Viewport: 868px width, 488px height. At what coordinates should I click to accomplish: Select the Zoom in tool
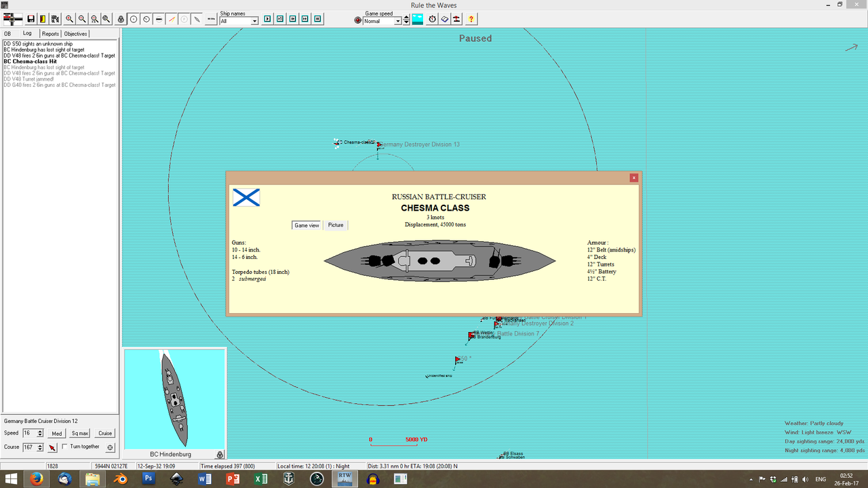(x=68, y=19)
